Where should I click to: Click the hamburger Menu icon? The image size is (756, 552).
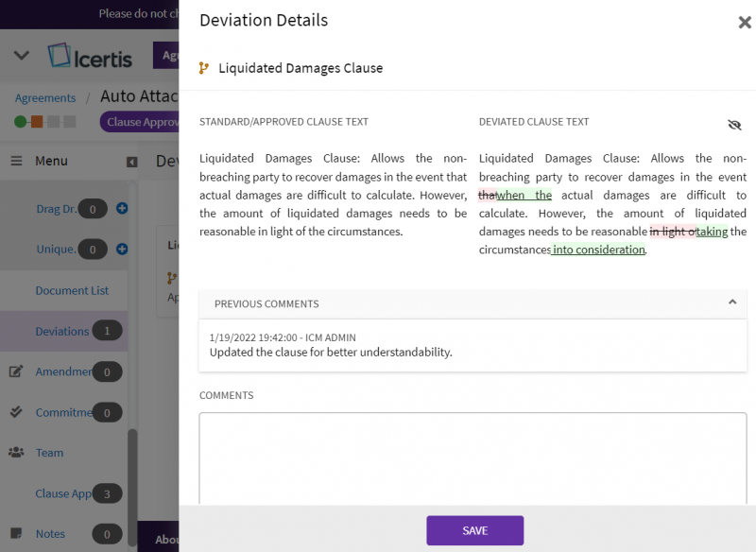pyautogui.click(x=15, y=161)
